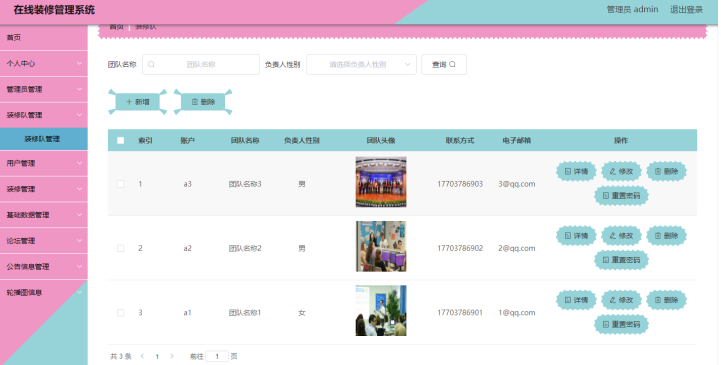Select the highlighted 装修队管理 submenu item
Screen dimensions: 721x365
coord(44,139)
